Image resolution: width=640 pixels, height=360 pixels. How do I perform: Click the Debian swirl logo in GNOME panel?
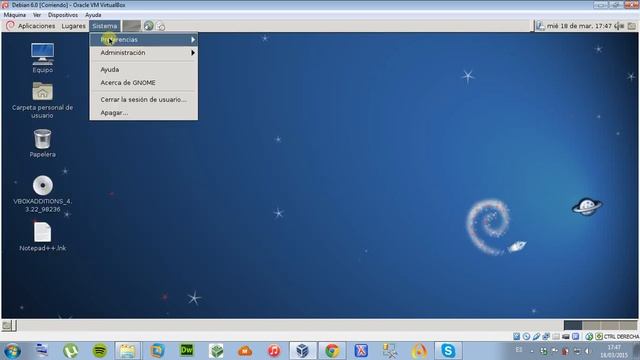(10, 26)
